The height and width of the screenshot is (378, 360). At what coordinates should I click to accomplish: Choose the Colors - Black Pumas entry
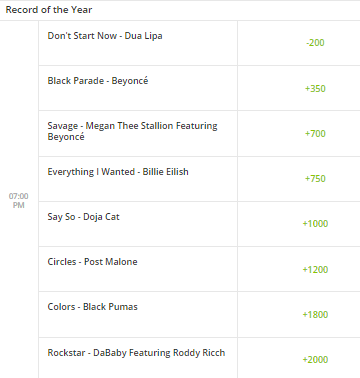tap(92, 307)
